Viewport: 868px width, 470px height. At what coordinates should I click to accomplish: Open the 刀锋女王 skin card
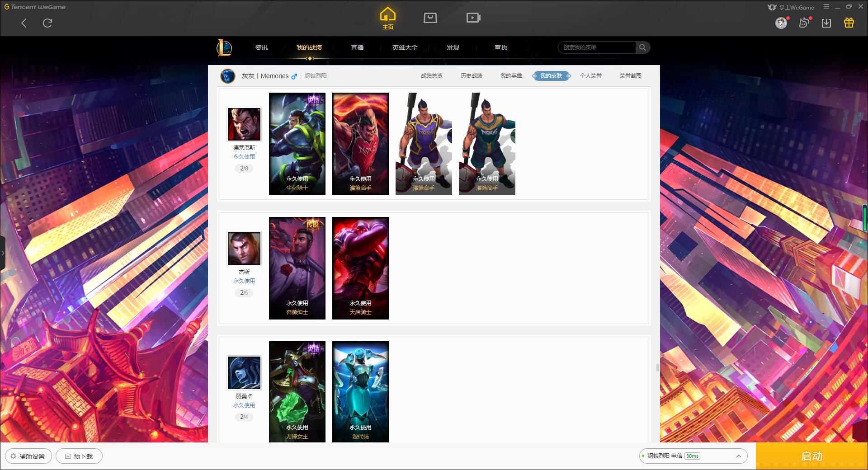pos(297,392)
